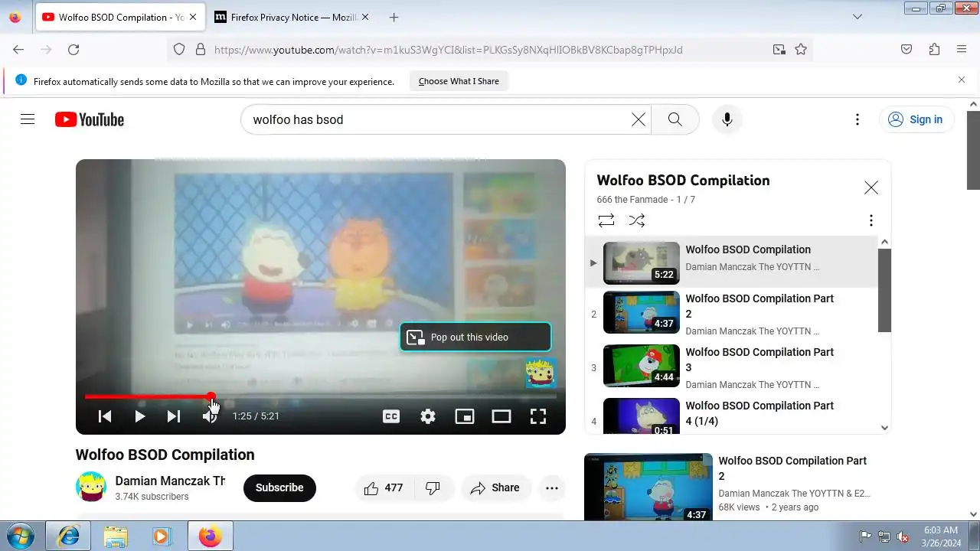Go back to the previous page
Viewport: 980px width, 551px height.
[18, 49]
